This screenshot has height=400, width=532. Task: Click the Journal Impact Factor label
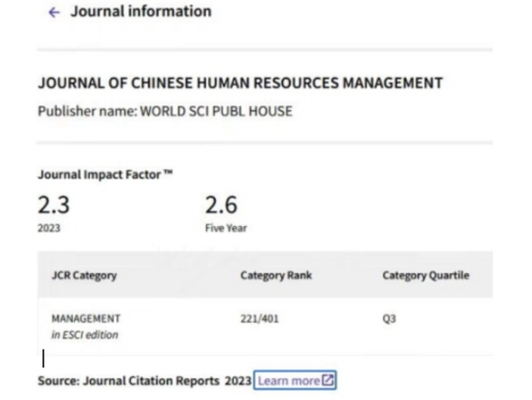pyautogui.click(x=105, y=175)
